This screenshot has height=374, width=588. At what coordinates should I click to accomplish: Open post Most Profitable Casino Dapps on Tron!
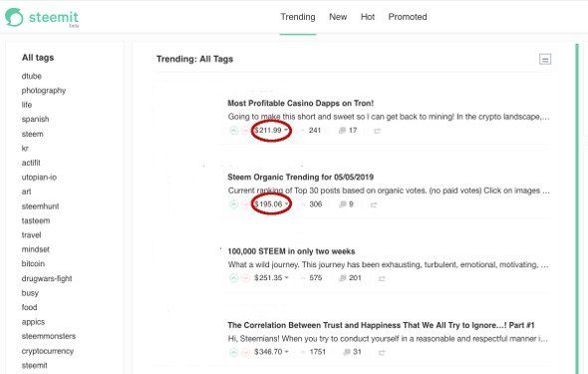coord(300,103)
